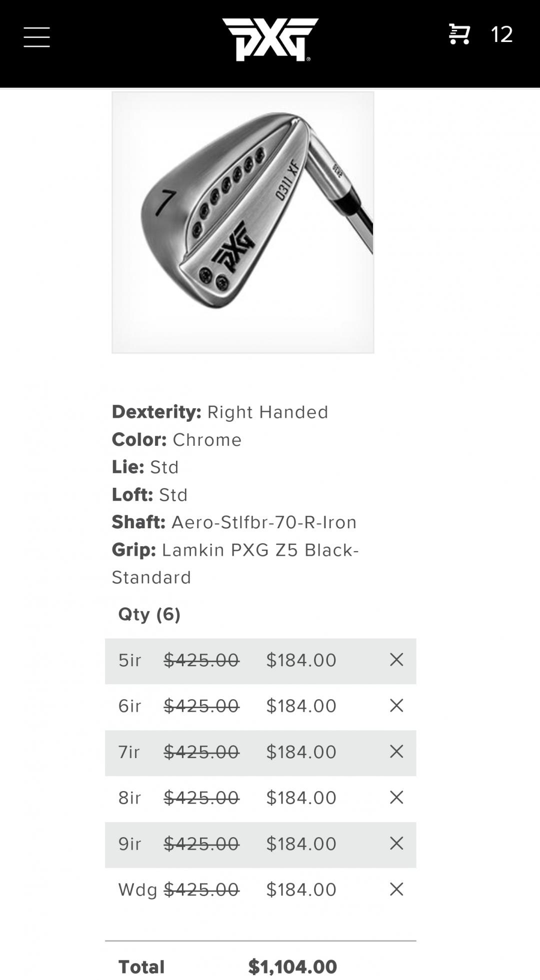Open the shopping cart icon

459,34
